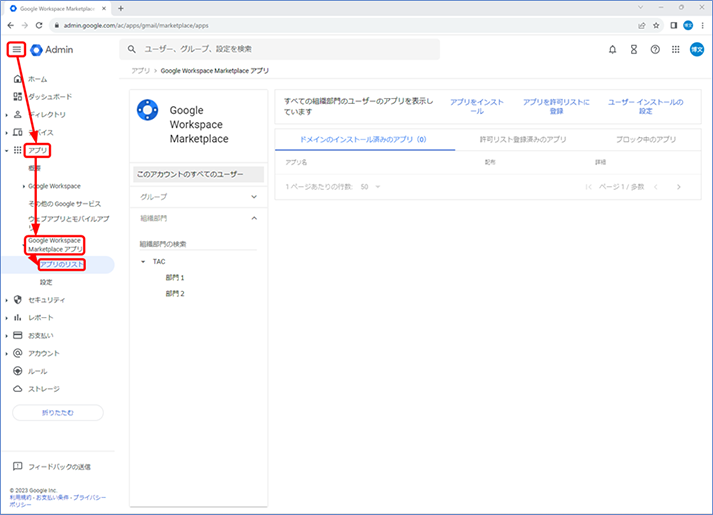Click アプリ breadcrumb link
Viewport: 713px width, 515px height.
coord(141,71)
